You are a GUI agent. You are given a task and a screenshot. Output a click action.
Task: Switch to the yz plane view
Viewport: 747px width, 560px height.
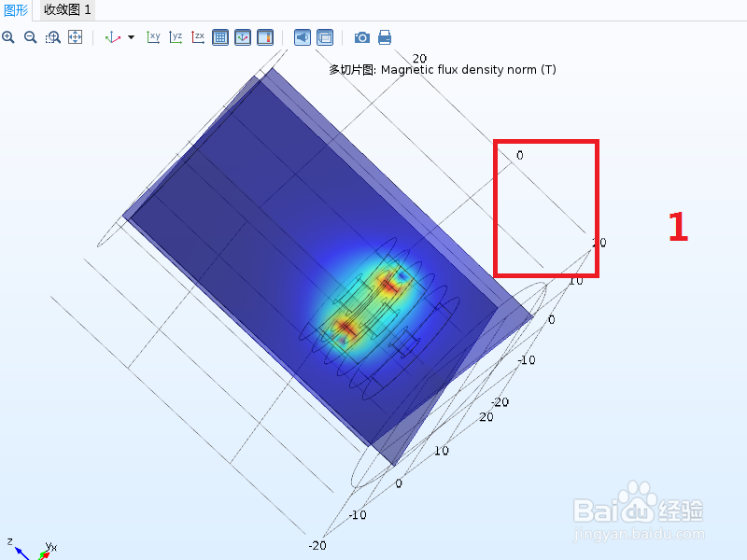click(176, 37)
